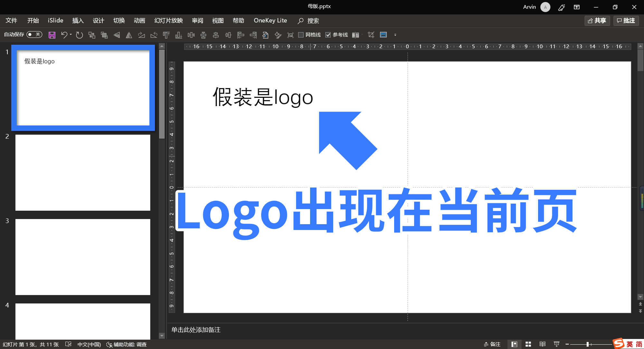
Task: Click 辅助功能: 调查 accessibility status
Action: point(127,344)
